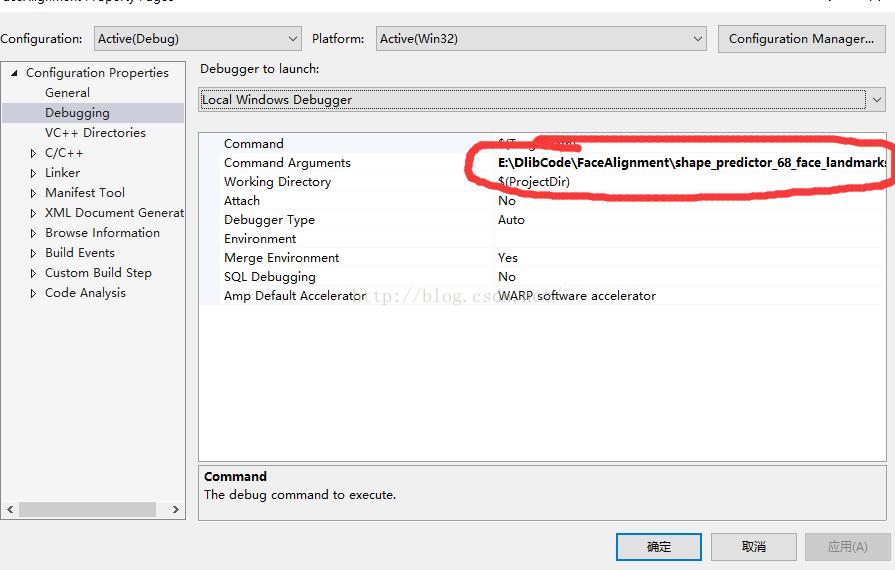The height and width of the screenshot is (570, 895).
Task: Expand the Browse Information node arrow
Action: [x=33, y=233]
